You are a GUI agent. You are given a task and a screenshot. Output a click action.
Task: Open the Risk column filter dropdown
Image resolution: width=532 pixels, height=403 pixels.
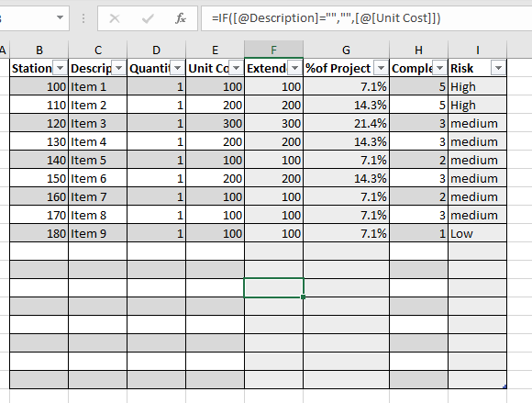tap(498, 68)
